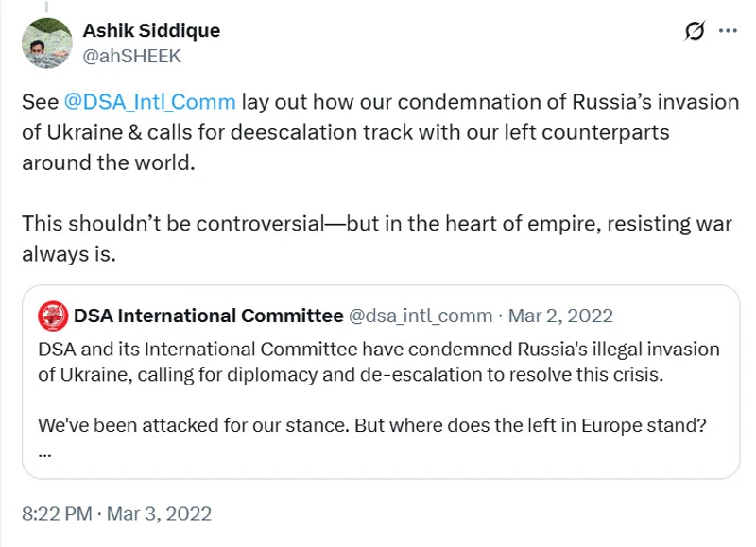Select the "This shouldn't be controversial" paragraph
Screen dimensions: 756x547
(x=378, y=224)
